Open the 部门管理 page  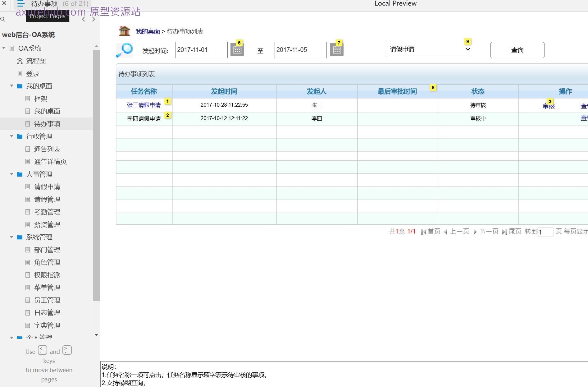tap(47, 250)
